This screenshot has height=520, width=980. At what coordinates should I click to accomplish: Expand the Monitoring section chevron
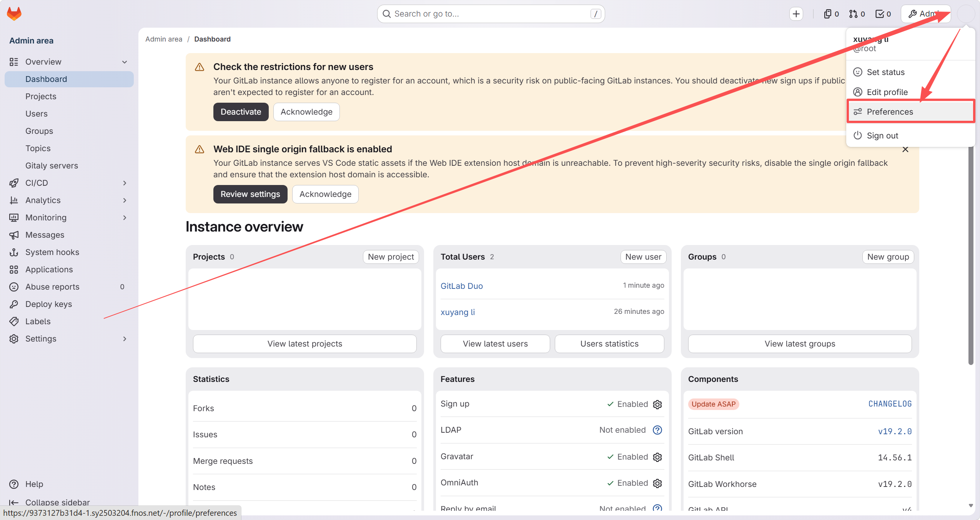125,218
